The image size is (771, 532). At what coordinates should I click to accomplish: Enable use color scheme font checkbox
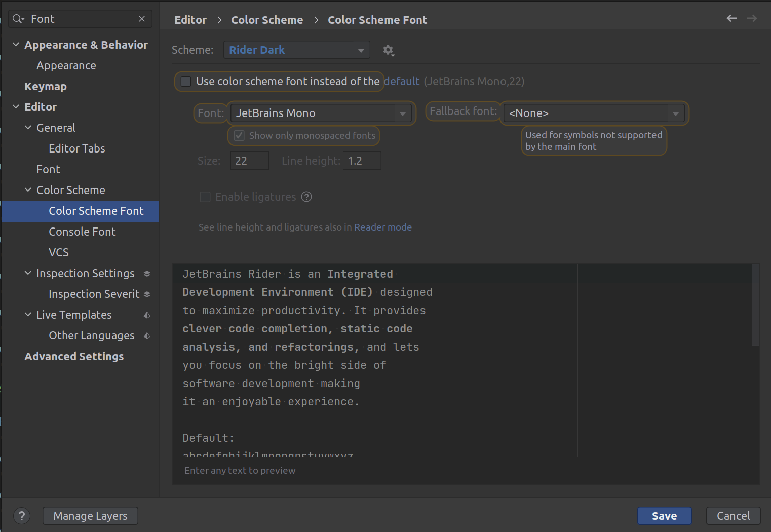point(186,82)
